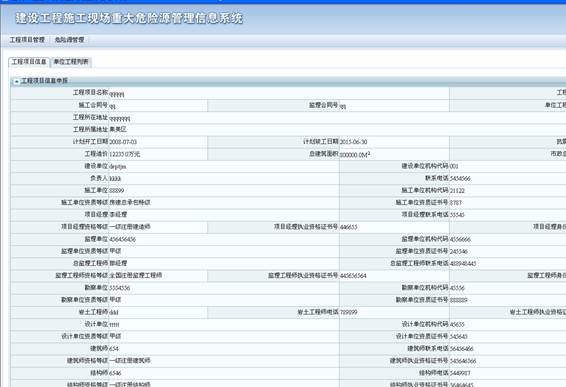Select planned finish date 2015-06-30
Screen dimensions: 566x387
[x=353, y=142]
